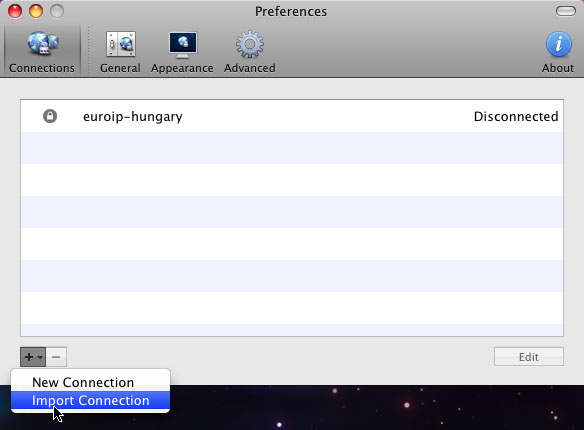Click the Disconnected status text
584x430 pixels.
coord(516,117)
